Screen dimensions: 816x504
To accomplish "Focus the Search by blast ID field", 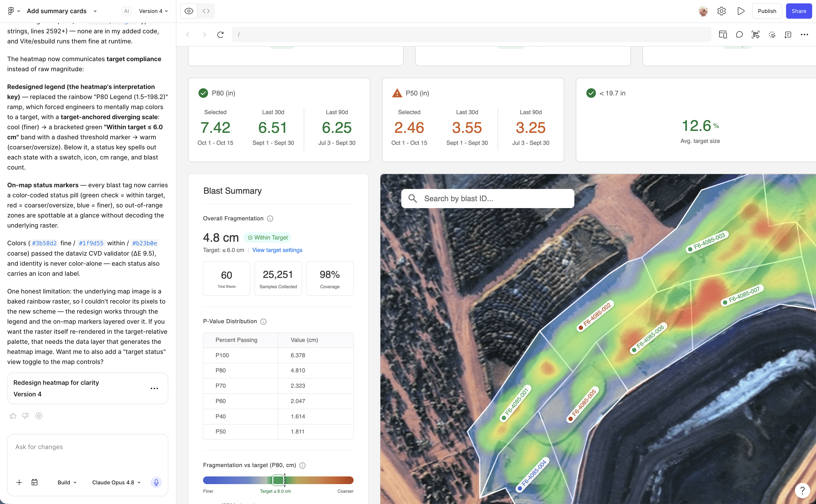I will point(488,199).
